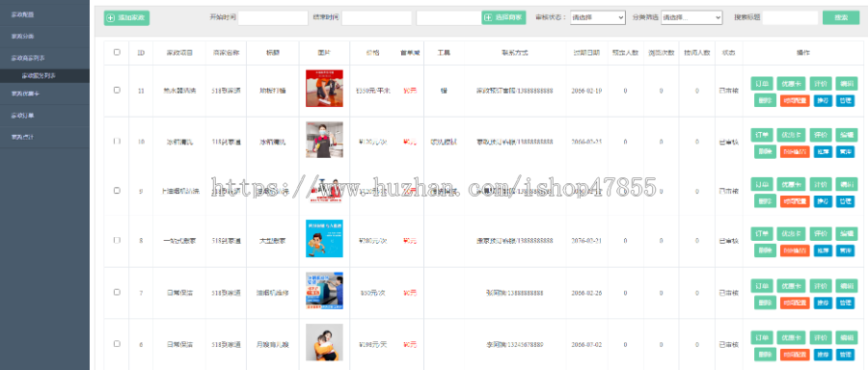The width and height of the screenshot is (868, 370).
Task: Click the green 添加家政 button
Action: 126,17
